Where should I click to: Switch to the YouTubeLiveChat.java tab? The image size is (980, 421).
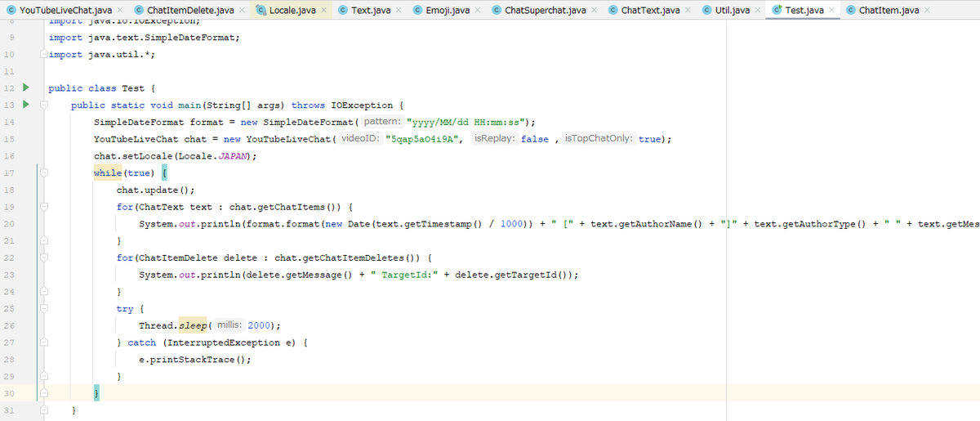pos(65,10)
